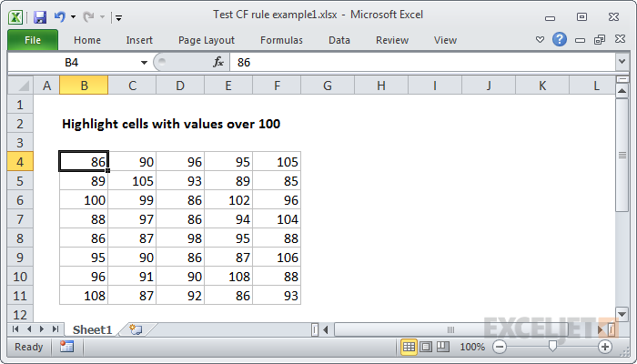The height and width of the screenshot is (364, 637).
Task: Insert a new worksheet tab
Action: [x=136, y=329]
